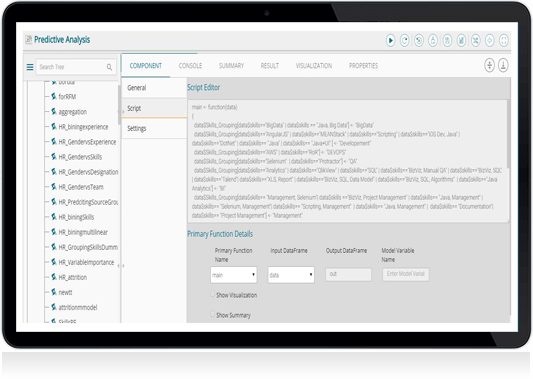This screenshot has width=533, height=379.
Task: Open the PROPERTIES tab
Action: click(x=363, y=66)
